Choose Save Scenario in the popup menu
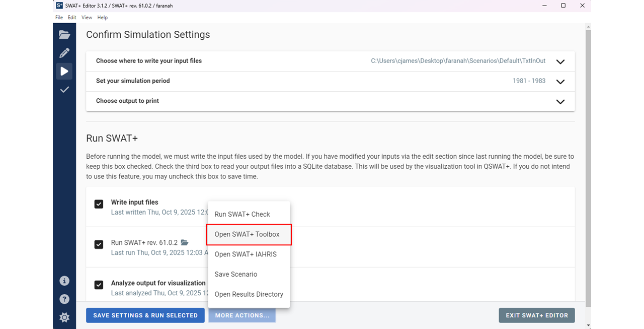Image resolution: width=644 pixels, height=329 pixels. pos(236,275)
